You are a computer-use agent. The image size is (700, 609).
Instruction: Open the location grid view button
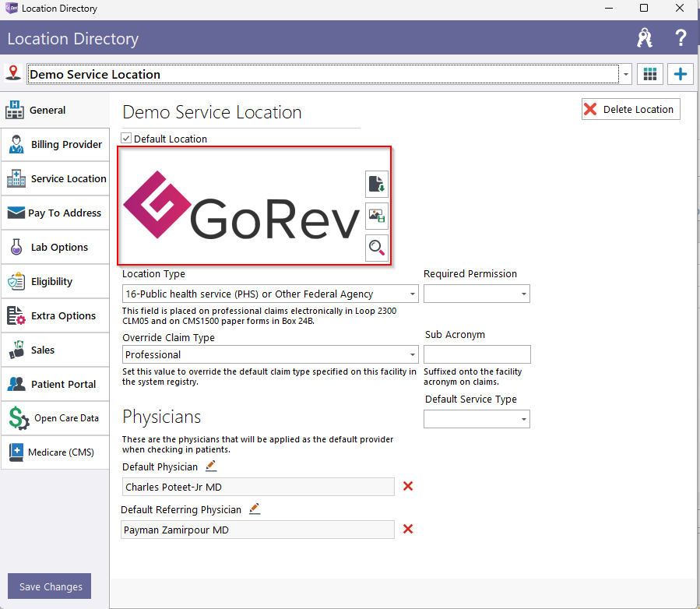[x=649, y=74]
